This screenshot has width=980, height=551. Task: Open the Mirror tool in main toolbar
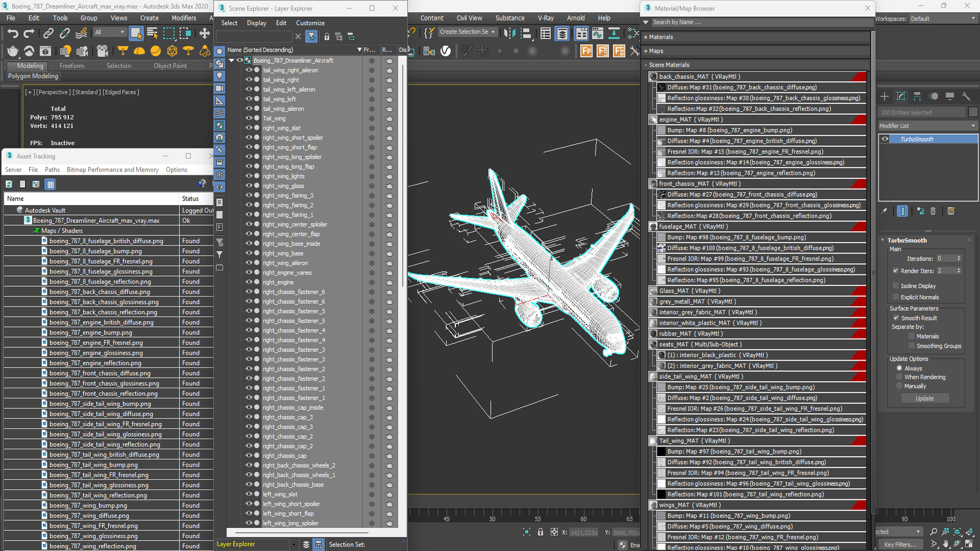click(509, 34)
